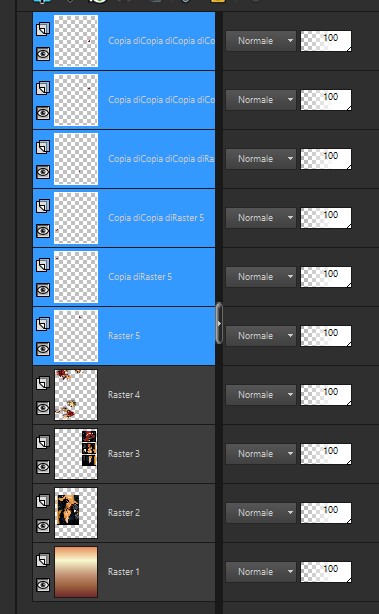Click the opacity slider of Raster 5

tap(326, 336)
